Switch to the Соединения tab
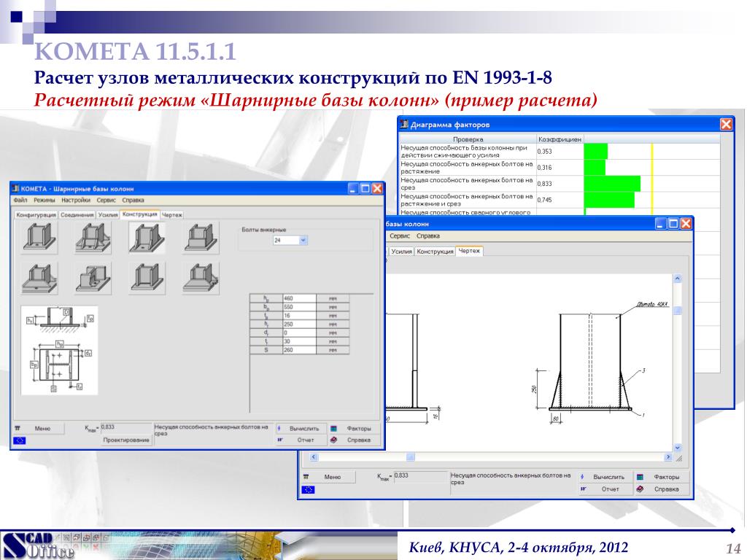 tap(77, 215)
